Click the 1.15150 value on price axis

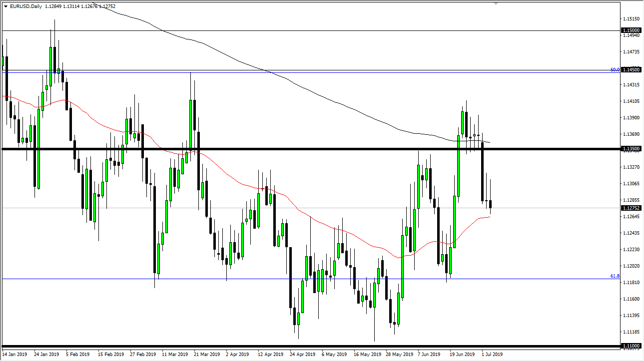[632, 19]
